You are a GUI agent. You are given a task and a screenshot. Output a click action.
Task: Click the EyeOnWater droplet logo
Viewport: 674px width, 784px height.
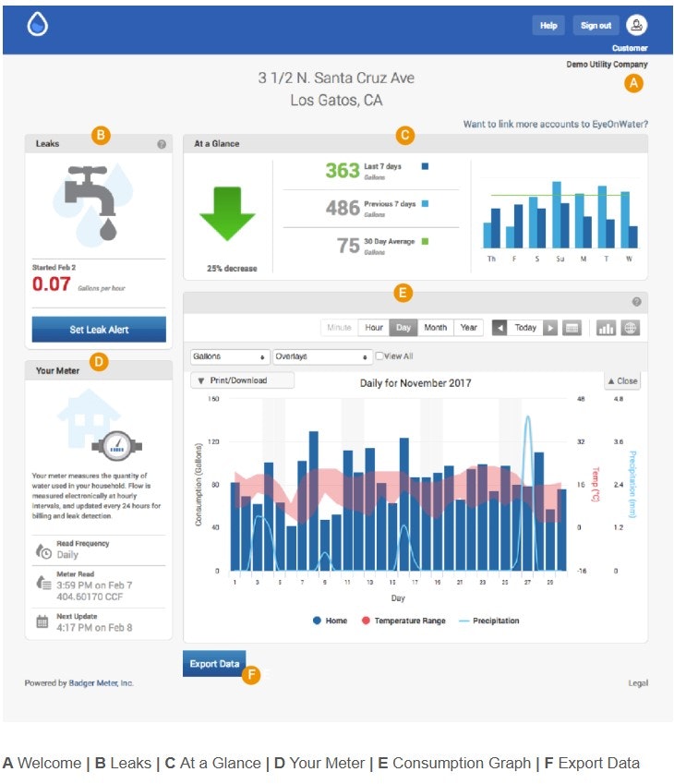click(x=37, y=26)
